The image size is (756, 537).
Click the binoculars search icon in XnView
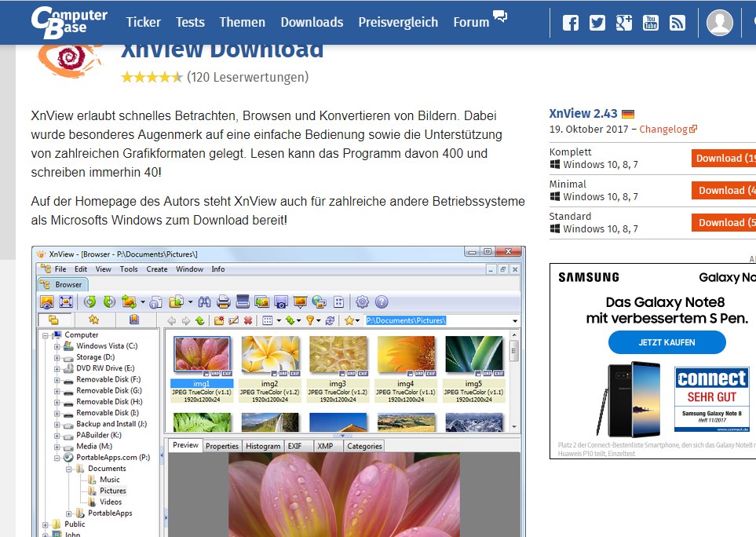204,301
